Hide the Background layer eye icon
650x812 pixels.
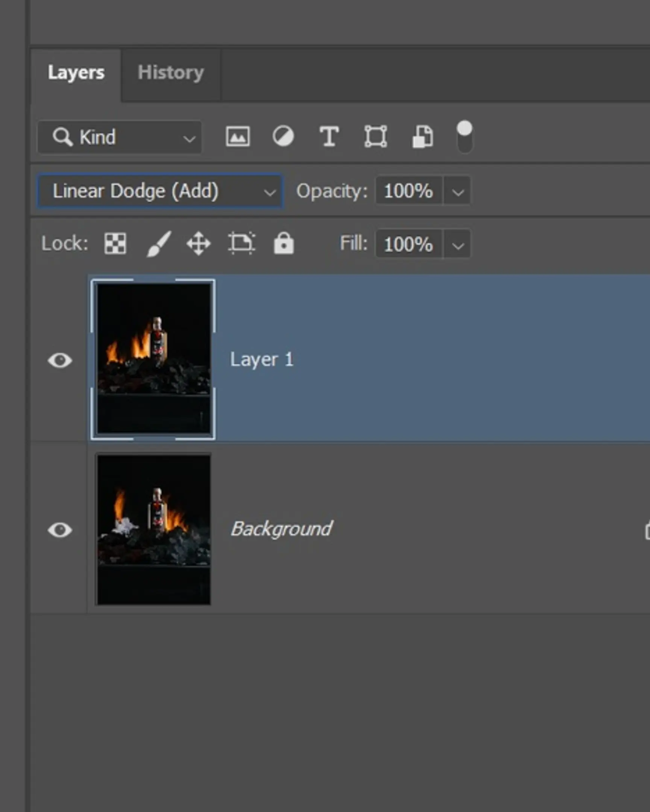(x=60, y=530)
